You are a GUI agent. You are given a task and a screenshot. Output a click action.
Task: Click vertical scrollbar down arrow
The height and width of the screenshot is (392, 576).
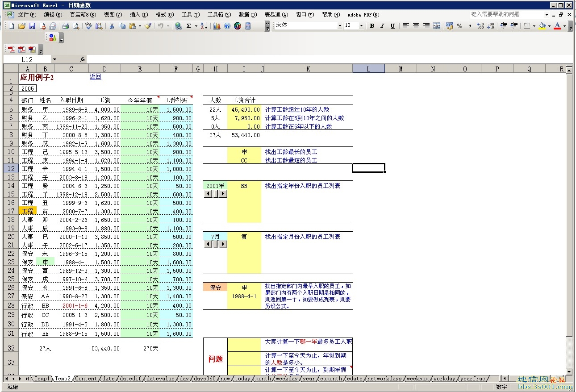click(569, 371)
